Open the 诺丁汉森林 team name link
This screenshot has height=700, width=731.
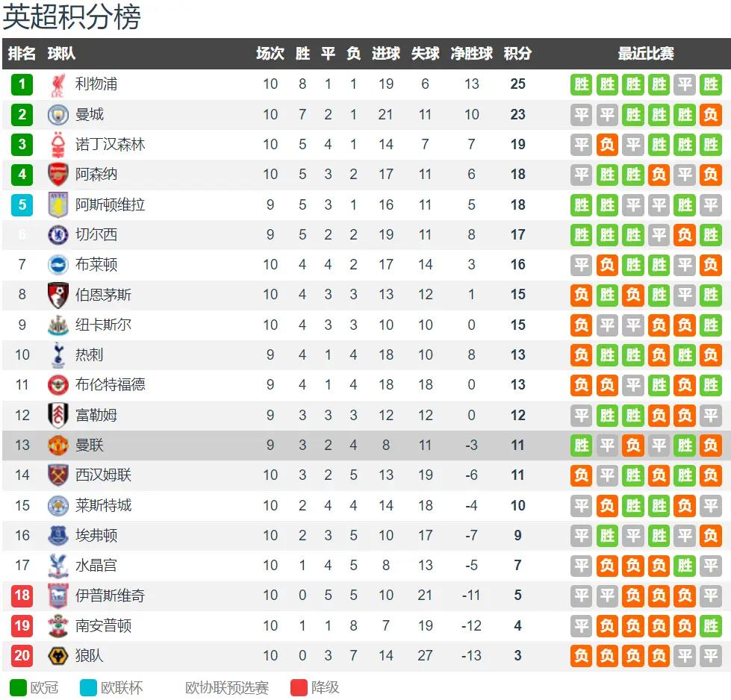[x=110, y=145]
